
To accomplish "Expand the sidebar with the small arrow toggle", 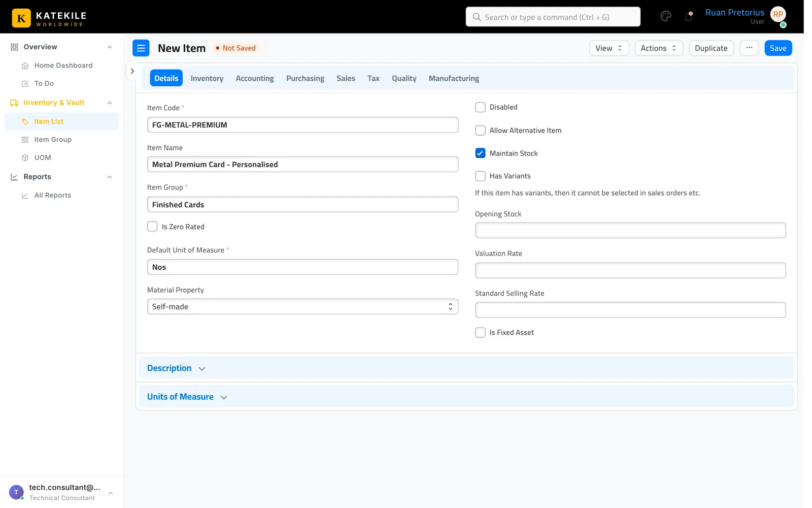I will click(x=132, y=71).
